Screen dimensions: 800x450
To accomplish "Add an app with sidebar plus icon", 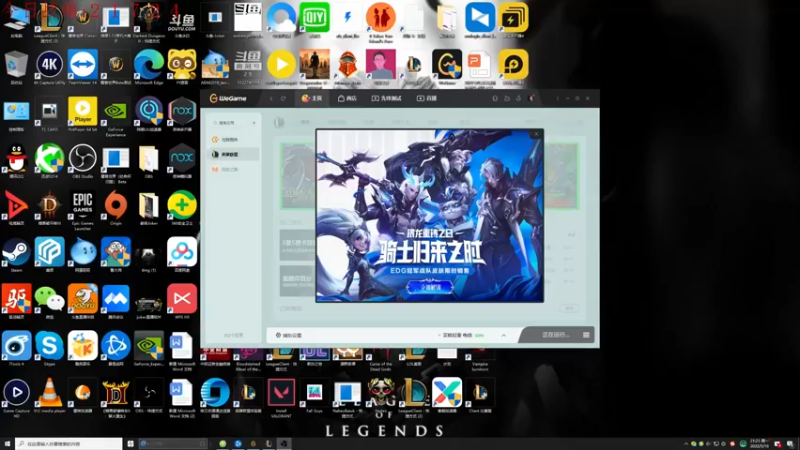I will [254, 123].
